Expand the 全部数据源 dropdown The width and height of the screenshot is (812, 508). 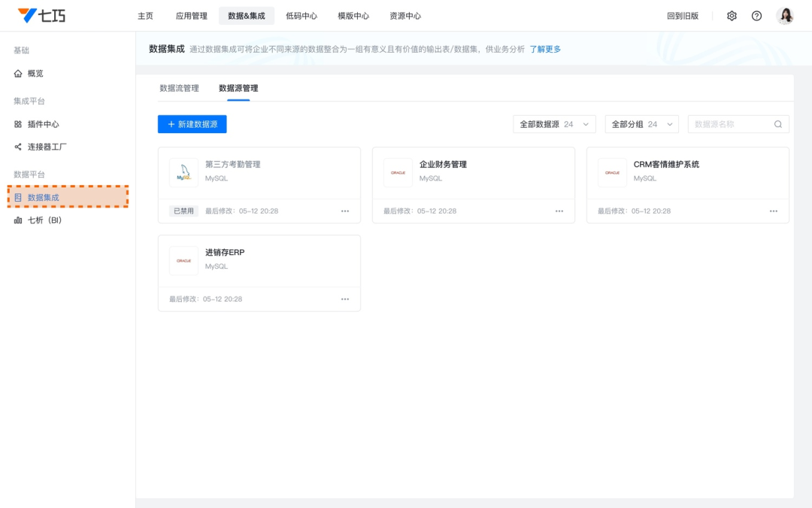tap(554, 124)
